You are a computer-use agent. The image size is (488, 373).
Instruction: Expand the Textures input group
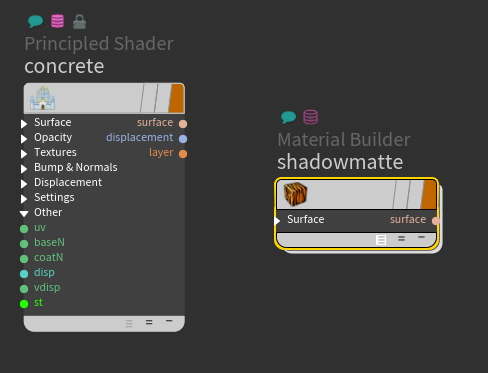coord(24,154)
